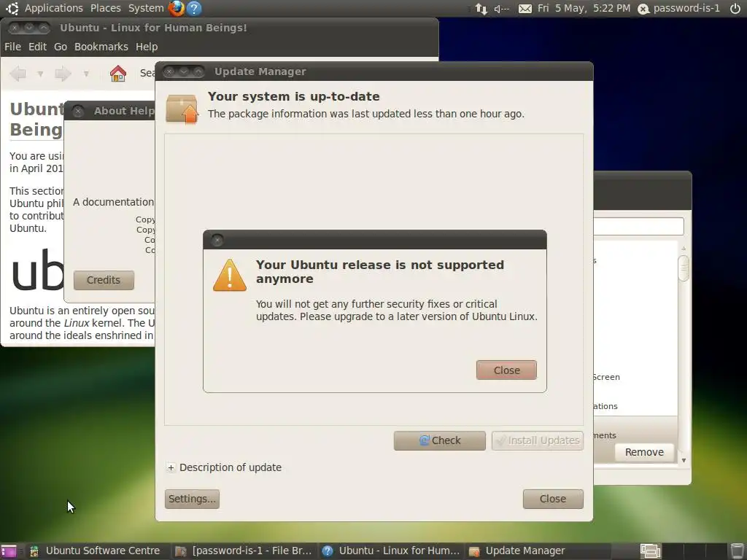This screenshot has height=560, width=747.
Task: Open the Help launcher question-mark icon in top panel
Action: (194, 8)
